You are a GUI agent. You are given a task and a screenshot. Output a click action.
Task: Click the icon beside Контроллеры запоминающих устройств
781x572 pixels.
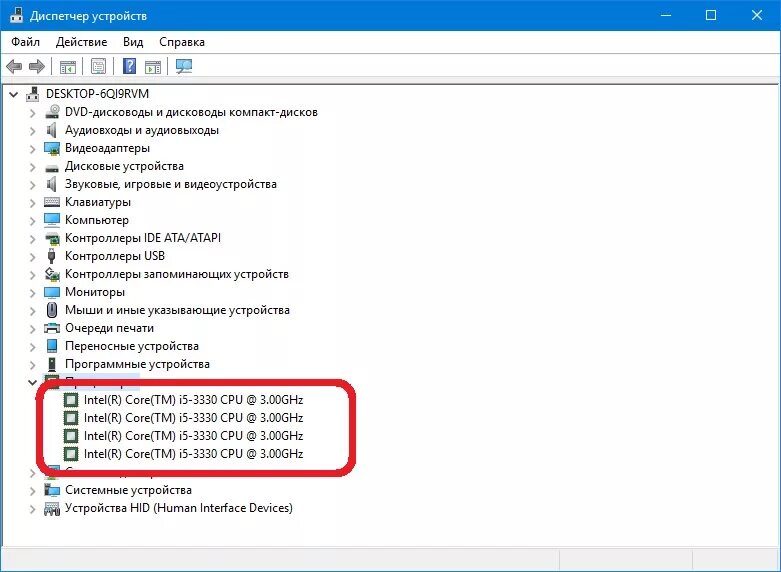[x=52, y=274]
